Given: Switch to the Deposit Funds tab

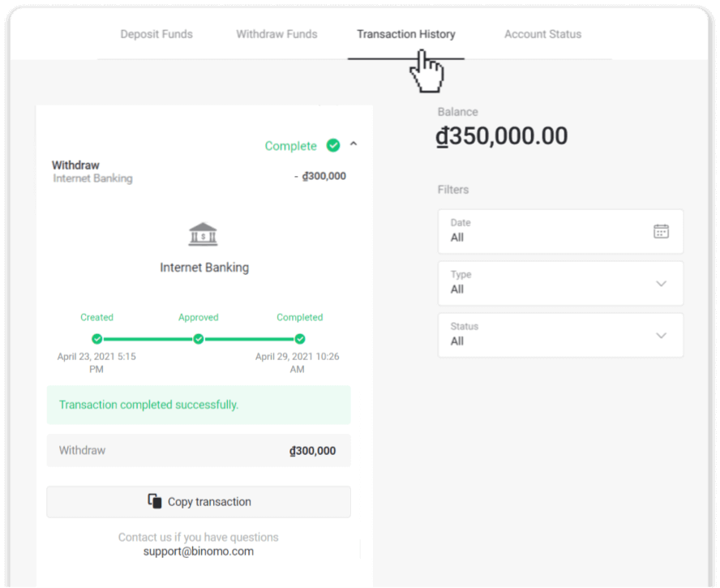Looking at the screenshot, I should [156, 34].
